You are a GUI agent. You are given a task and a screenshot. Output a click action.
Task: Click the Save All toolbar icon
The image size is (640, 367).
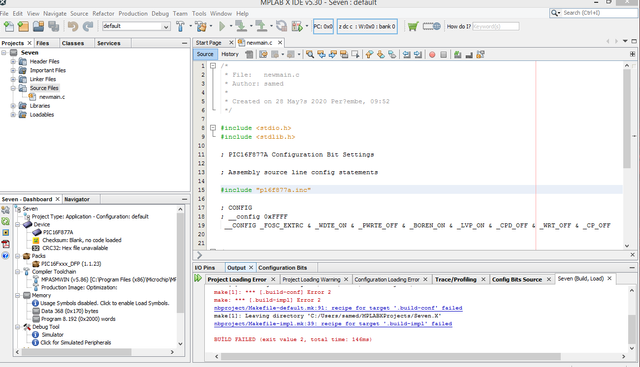(x=53, y=27)
